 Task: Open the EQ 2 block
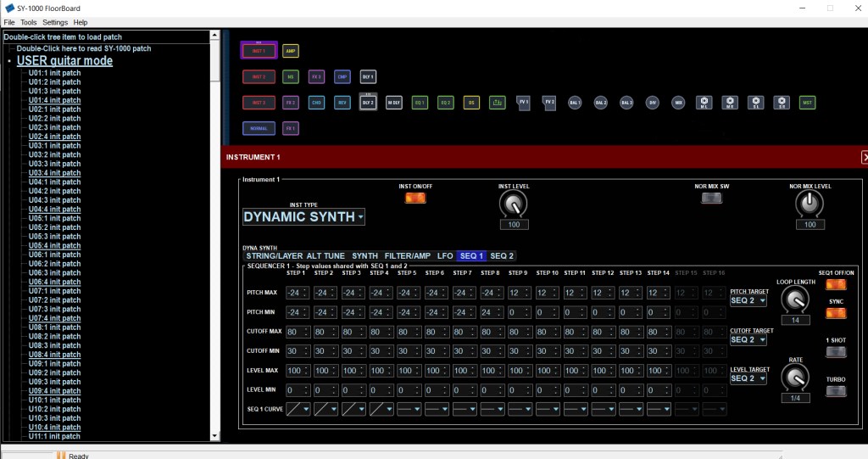tap(446, 103)
